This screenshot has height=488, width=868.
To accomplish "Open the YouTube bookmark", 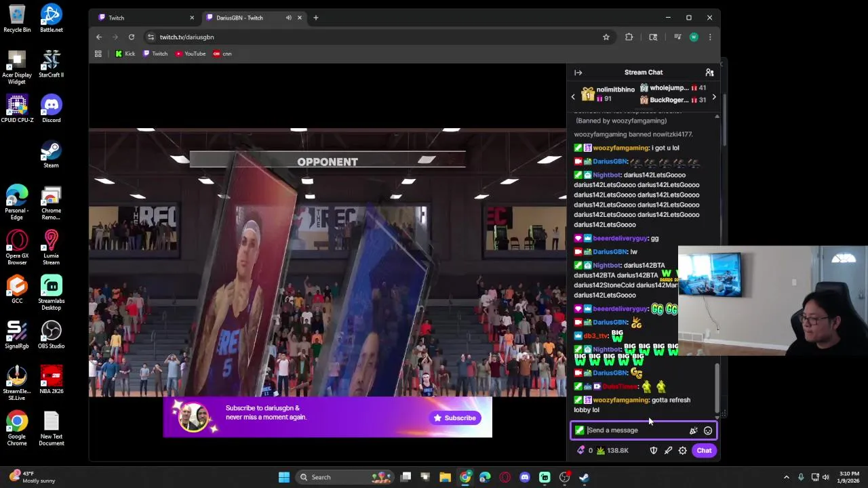I will pos(191,54).
